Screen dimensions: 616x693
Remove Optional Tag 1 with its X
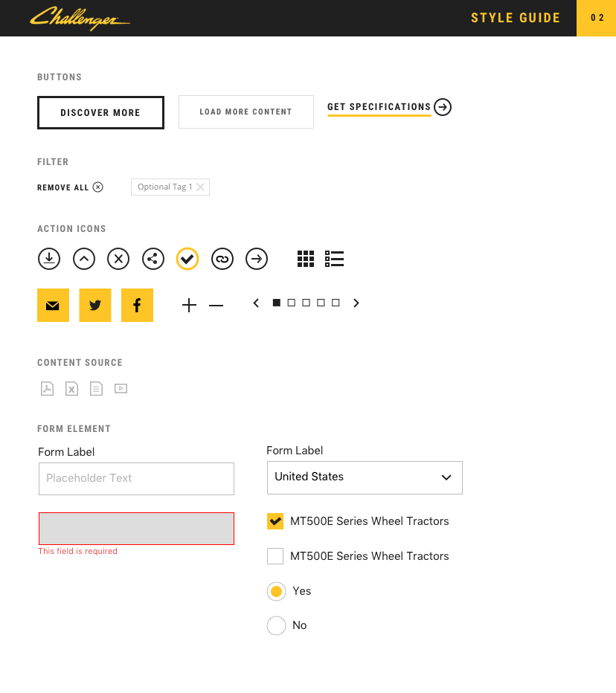200,187
